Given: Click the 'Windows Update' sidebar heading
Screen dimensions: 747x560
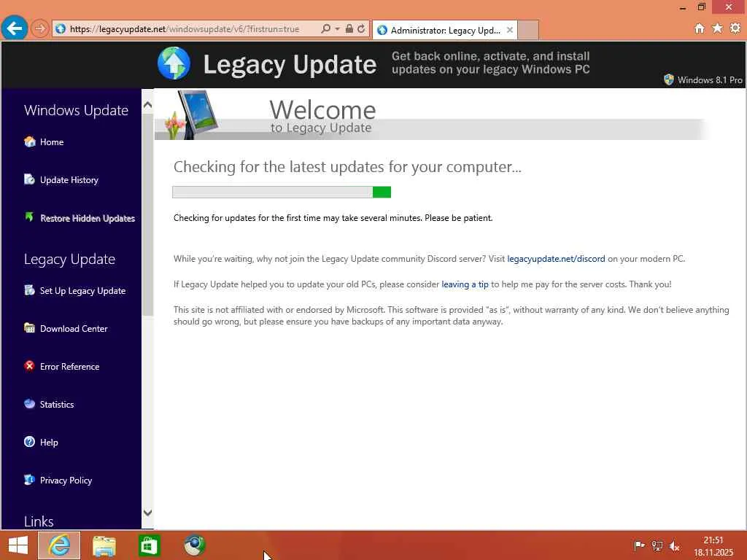Looking at the screenshot, I should click(76, 111).
